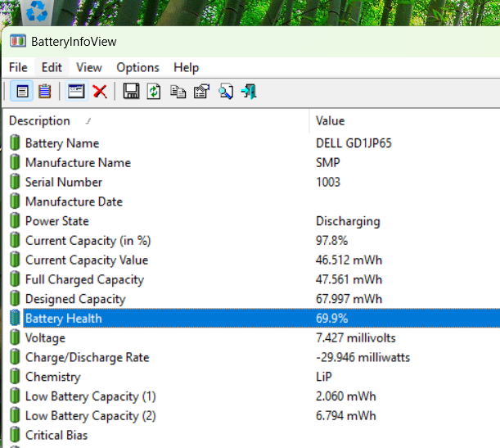Select the Current Capacity Value row
Image resolution: width=500 pixels, height=448 pixels.
(251, 260)
